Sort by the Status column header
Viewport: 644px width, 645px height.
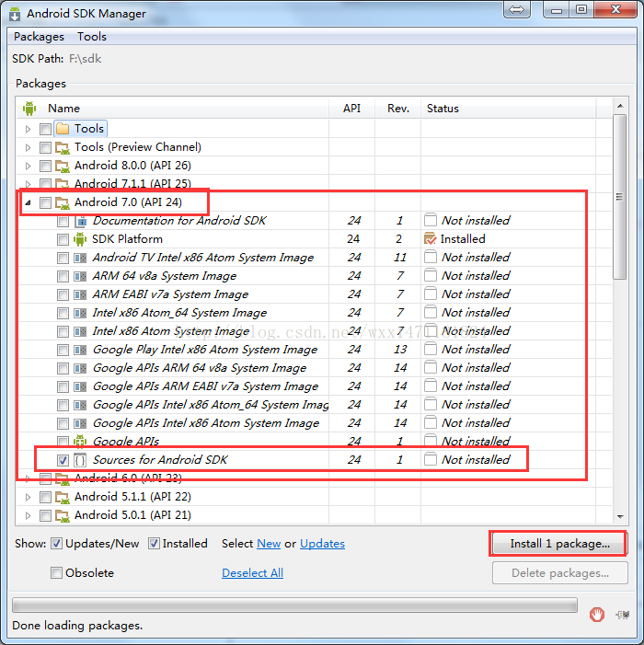click(x=508, y=109)
